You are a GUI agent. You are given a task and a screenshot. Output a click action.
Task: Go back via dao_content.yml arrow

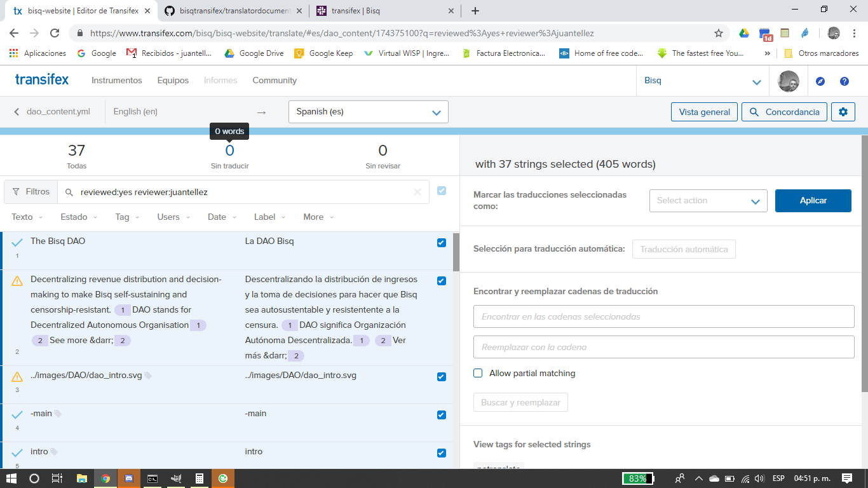coord(17,112)
